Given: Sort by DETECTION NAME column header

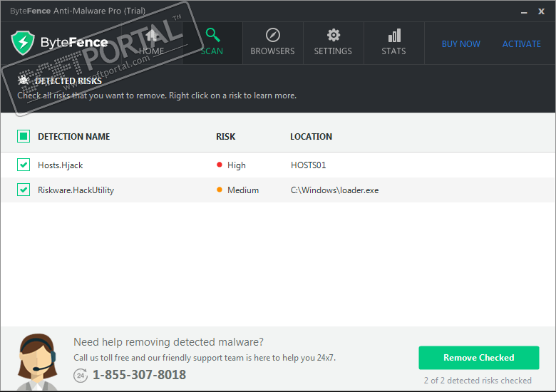Looking at the screenshot, I should 73,136.
